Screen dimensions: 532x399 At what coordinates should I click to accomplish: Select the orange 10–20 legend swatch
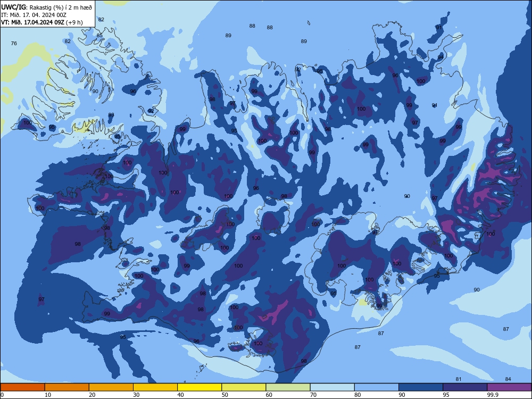[67, 387]
